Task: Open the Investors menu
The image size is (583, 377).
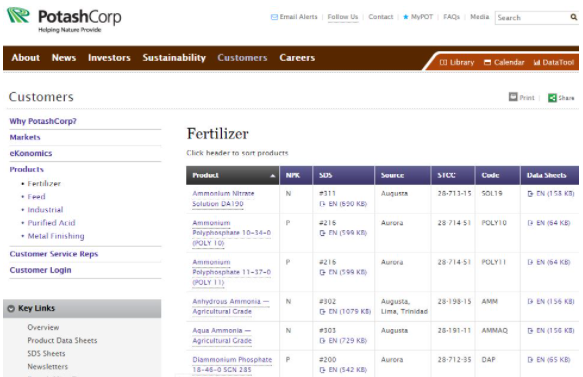Action: (109, 58)
